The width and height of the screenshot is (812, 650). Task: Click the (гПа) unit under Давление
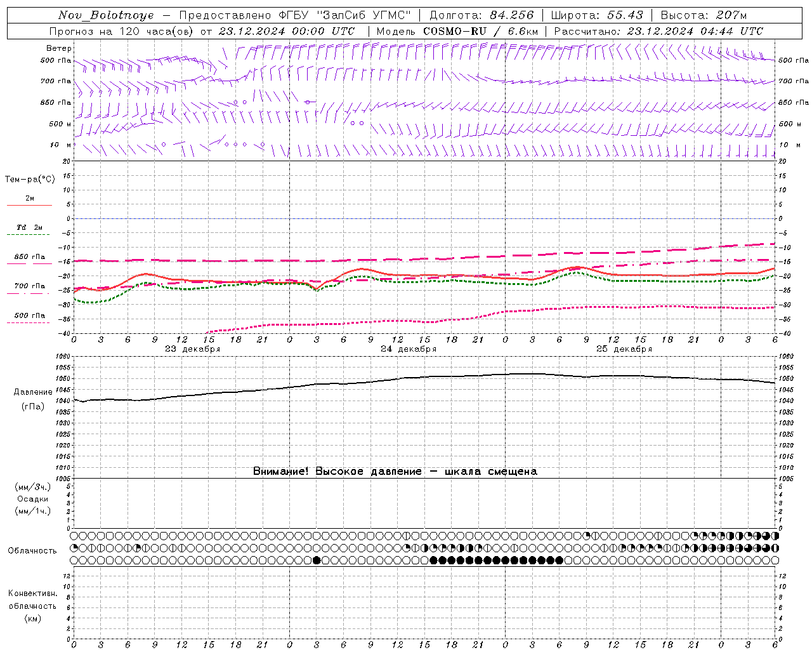click(x=33, y=407)
